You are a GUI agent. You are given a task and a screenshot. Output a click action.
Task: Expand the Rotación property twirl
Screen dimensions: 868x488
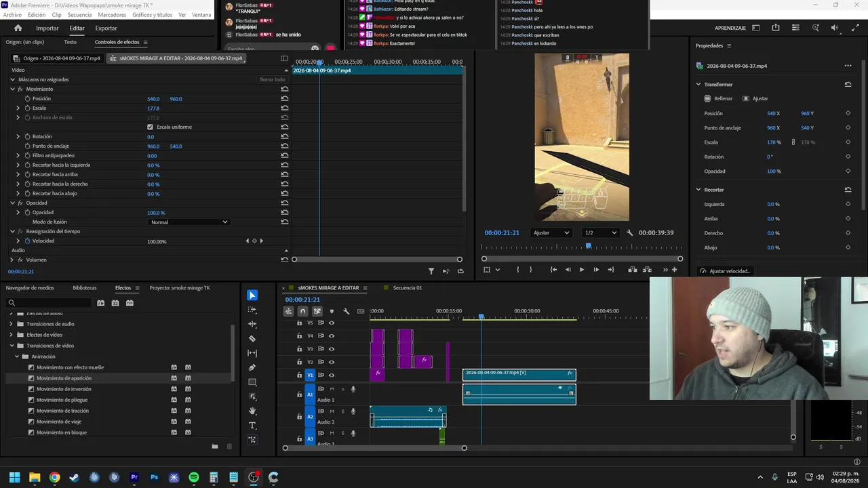pos(18,136)
